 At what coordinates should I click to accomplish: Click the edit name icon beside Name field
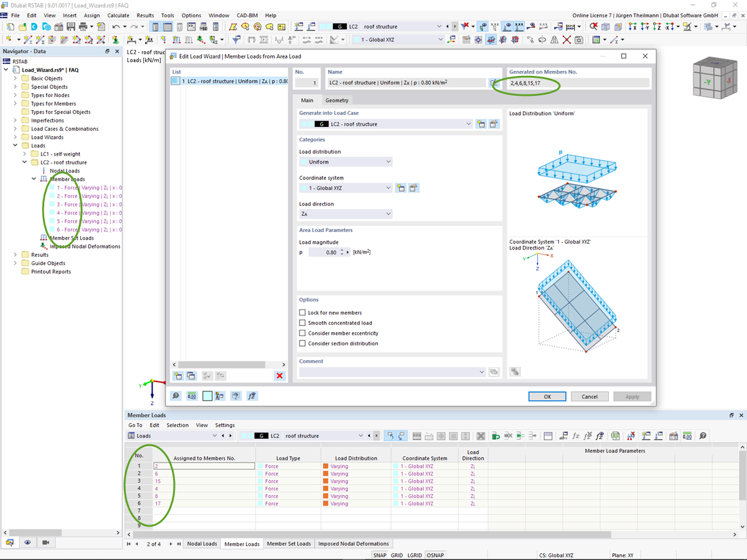pyautogui.click(x=494, y=82)
